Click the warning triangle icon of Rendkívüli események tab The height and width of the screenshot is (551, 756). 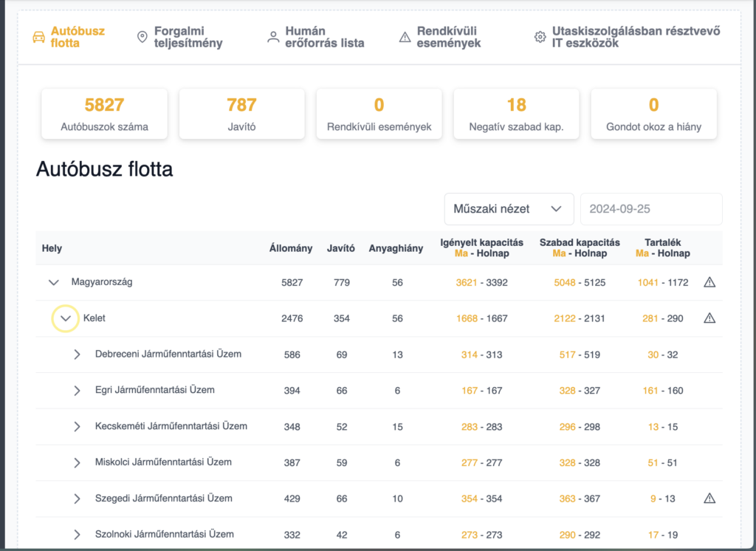(405, 37)
